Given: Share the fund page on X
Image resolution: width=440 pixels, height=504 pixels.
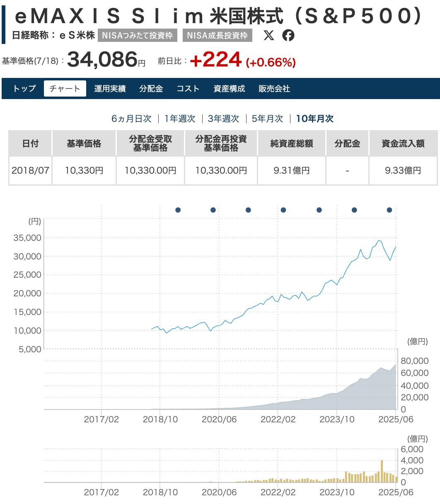Looking at the screenshot, I should (x=269, y=36).
